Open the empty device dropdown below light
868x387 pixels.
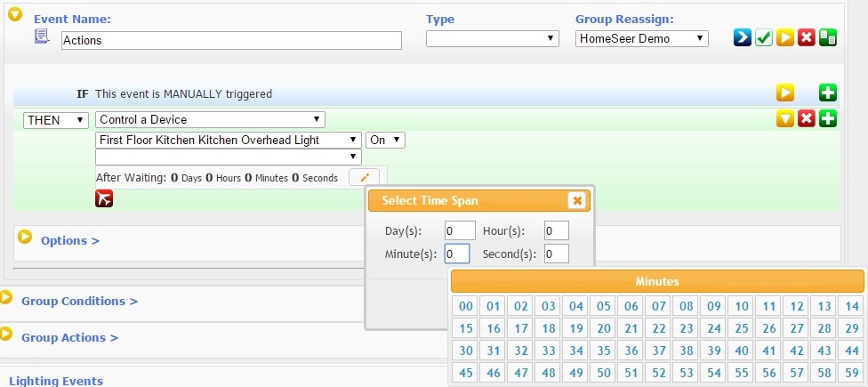tap(228, 157)
